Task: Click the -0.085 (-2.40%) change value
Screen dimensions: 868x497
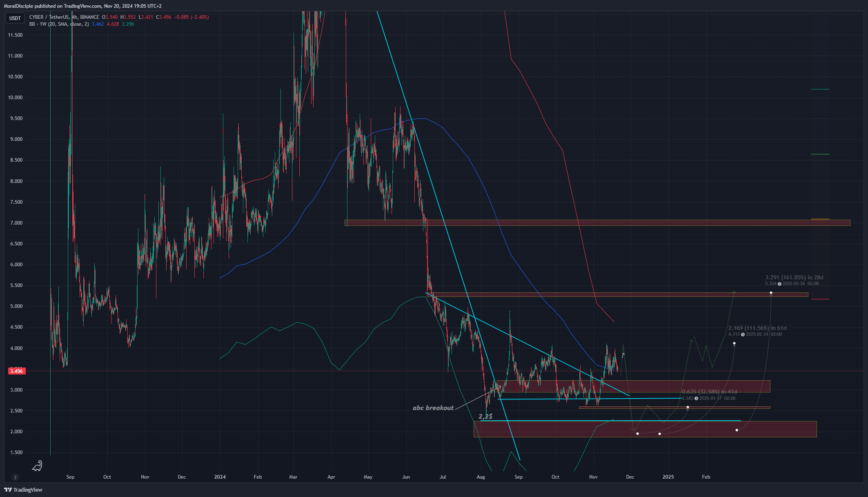Action: click(x=191, y=17)
